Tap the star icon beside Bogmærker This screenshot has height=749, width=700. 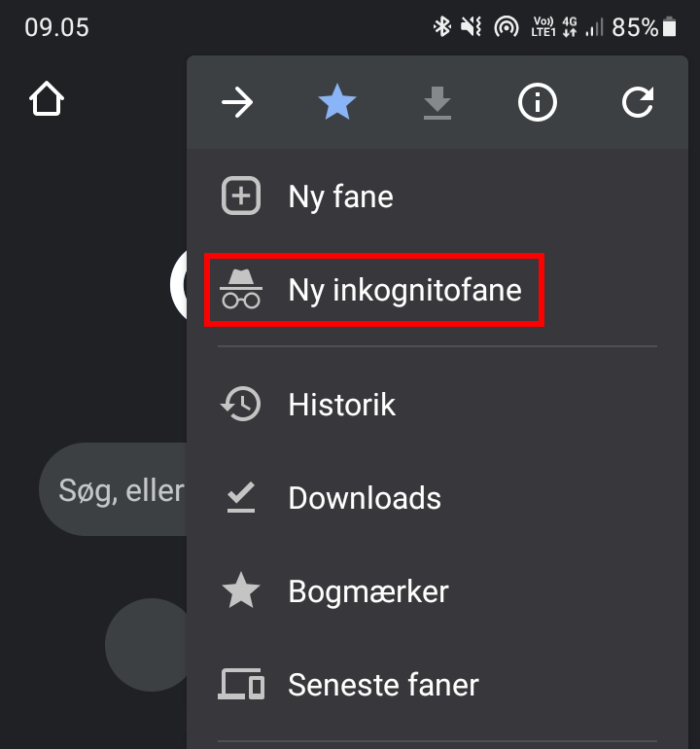(x=241, y=591)
